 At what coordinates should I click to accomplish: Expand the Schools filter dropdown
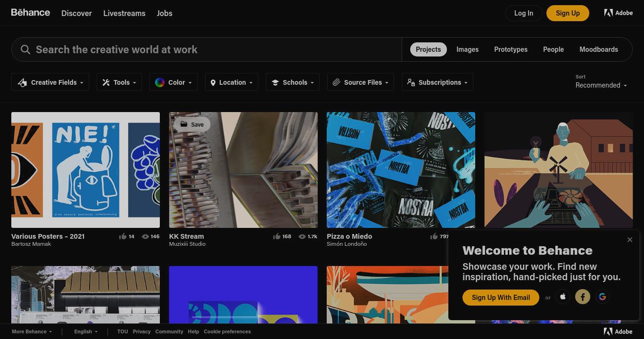tap(293, 82)
